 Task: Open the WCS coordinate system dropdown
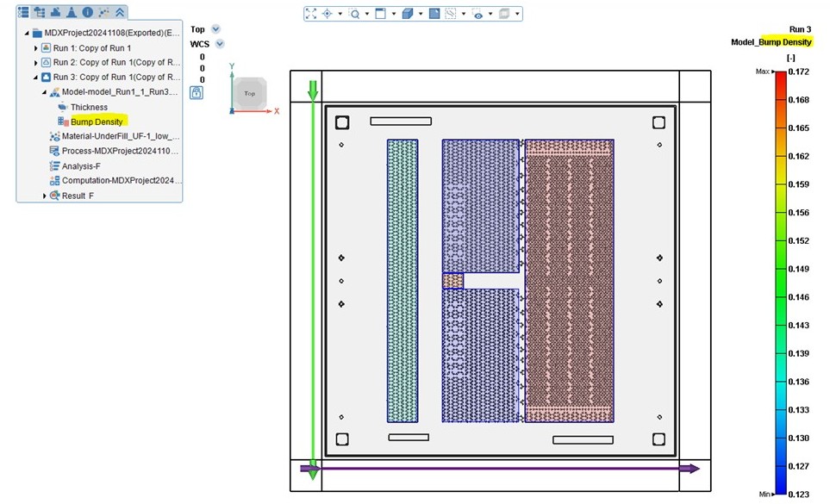220,44
